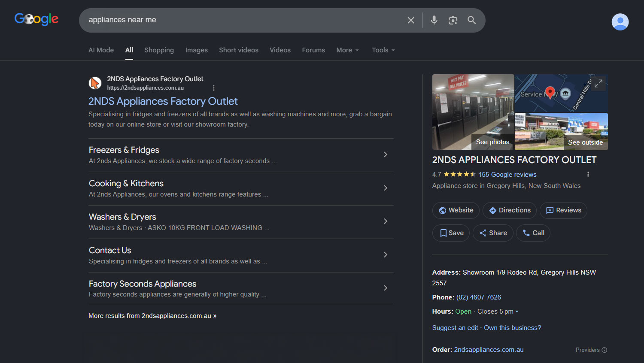This screenshot has width=644, height=363.
Task: Expand the map to full view
Action: (x=598, y=83)
